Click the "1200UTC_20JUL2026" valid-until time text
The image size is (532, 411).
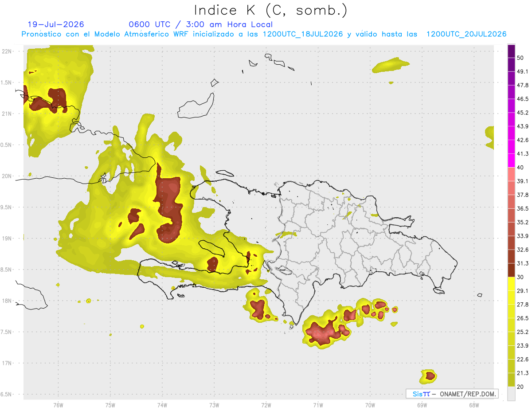(466, 34)
